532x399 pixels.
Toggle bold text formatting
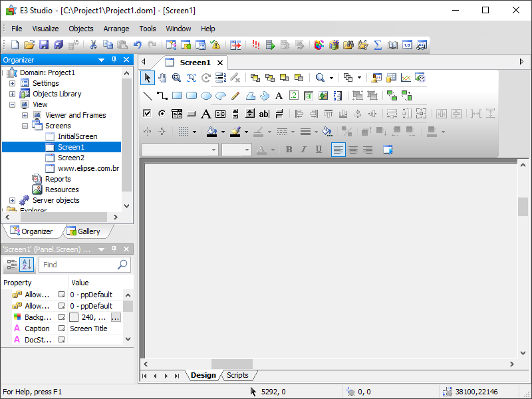[289, 150]
